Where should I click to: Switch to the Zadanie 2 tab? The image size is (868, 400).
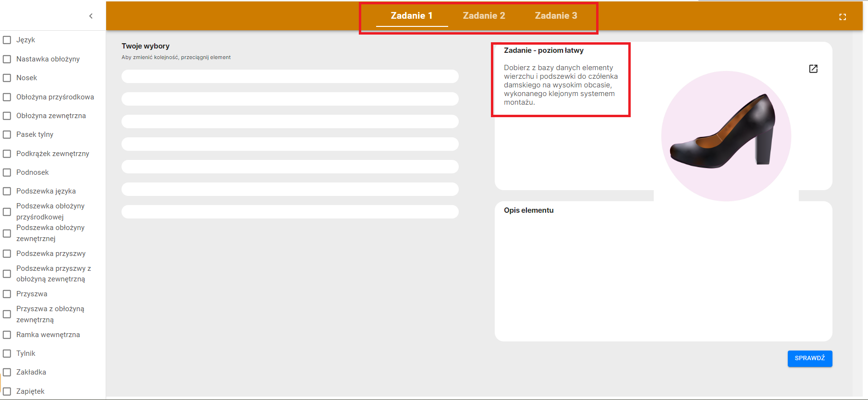[484, 16]
